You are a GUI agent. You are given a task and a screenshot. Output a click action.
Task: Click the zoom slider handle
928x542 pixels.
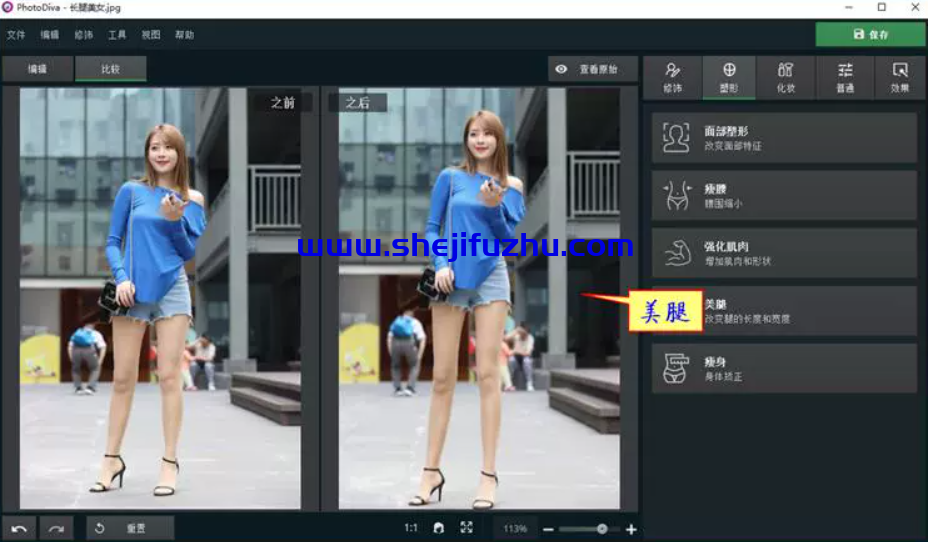click(602, 529)
